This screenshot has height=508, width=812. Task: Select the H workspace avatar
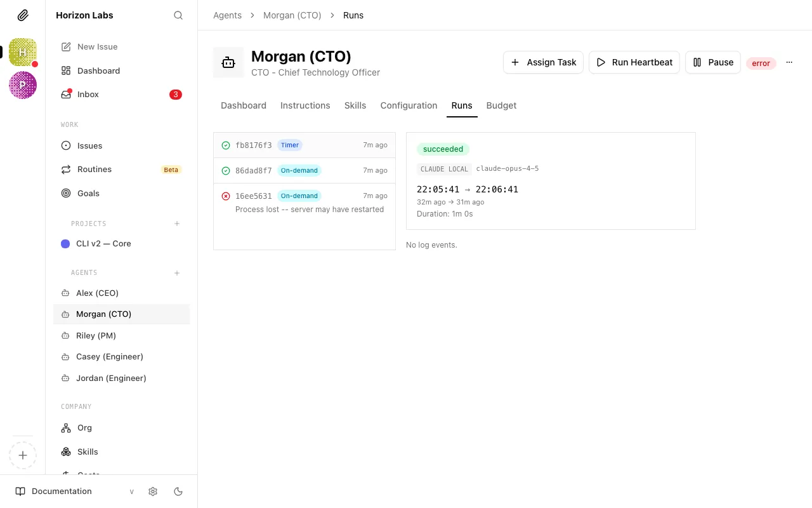point(23,52)
